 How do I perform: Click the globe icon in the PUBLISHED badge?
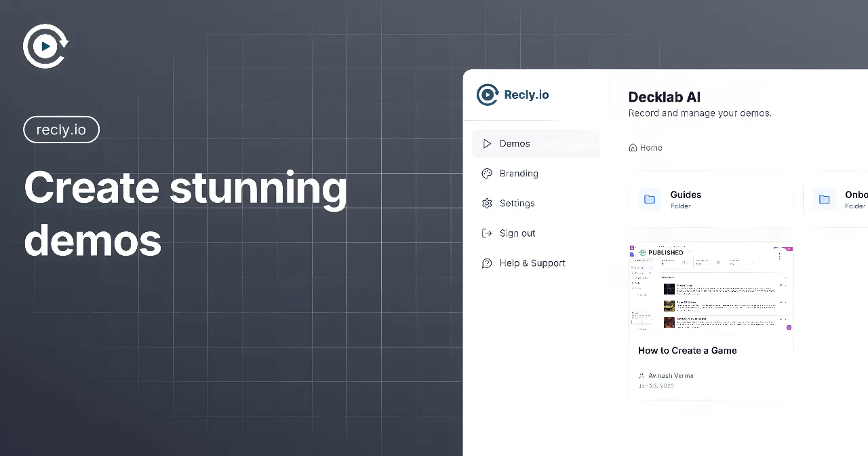click(x=643, y=252)
